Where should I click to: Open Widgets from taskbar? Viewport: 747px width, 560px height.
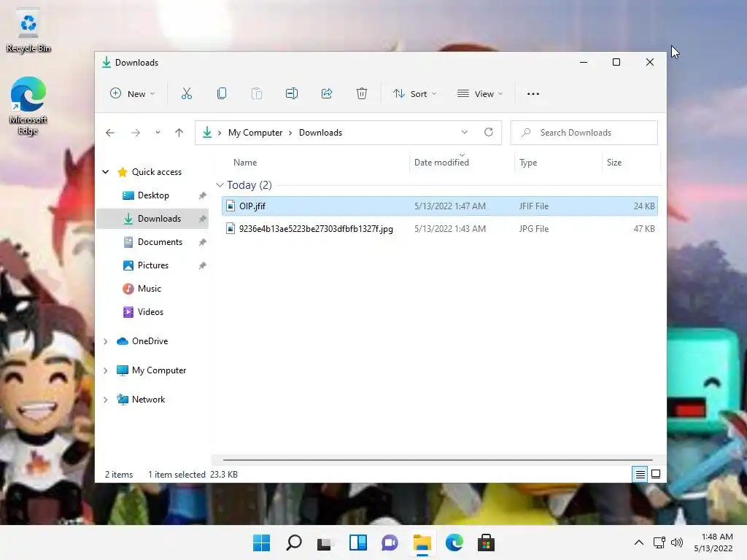coord(357,542)
